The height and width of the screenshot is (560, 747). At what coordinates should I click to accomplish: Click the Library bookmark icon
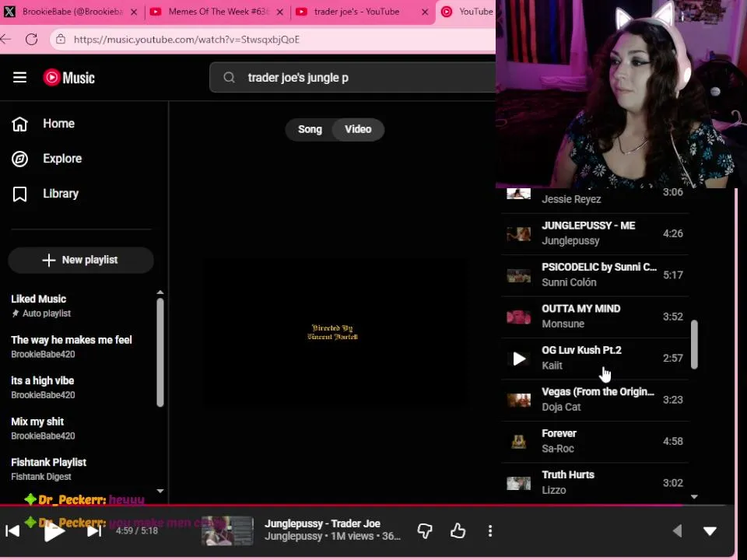19,194
